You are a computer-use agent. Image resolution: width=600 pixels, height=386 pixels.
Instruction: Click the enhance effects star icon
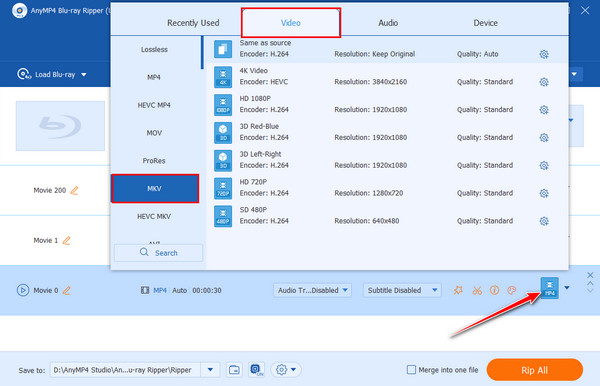pos(458,290)
